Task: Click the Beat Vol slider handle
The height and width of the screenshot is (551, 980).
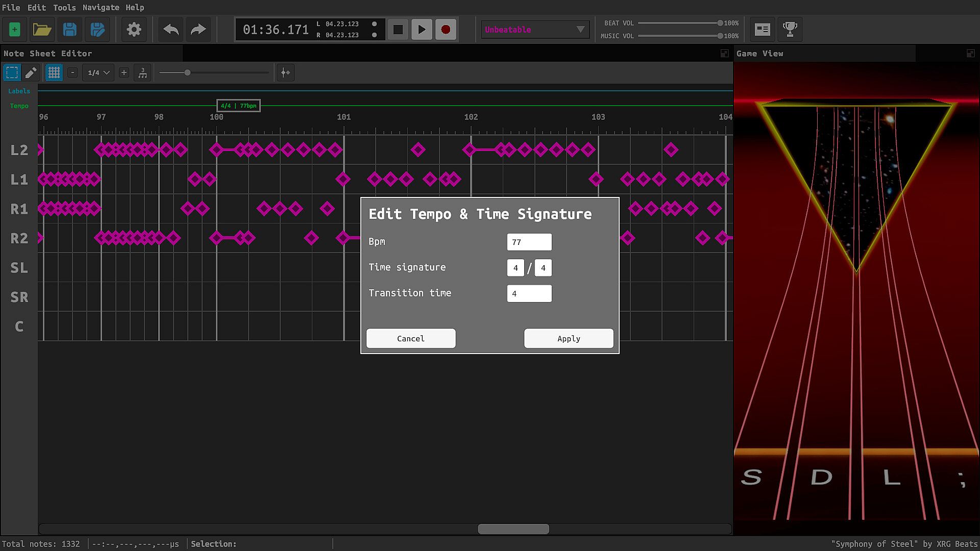Action: (720, 23)
